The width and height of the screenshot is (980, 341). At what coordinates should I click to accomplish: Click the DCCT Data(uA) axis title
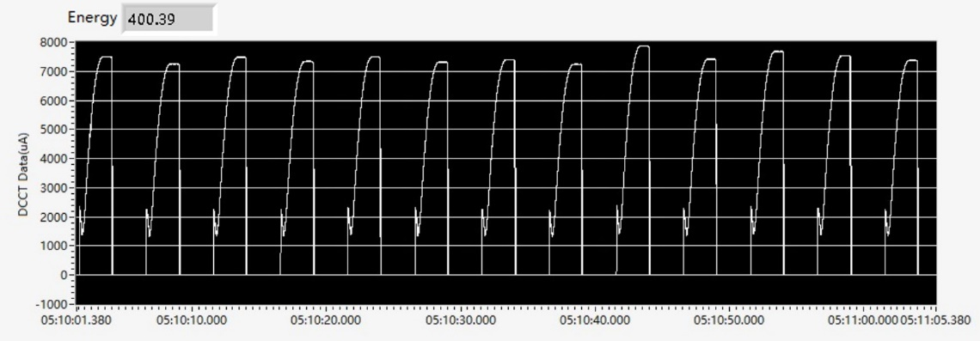[x=23, y=174]
